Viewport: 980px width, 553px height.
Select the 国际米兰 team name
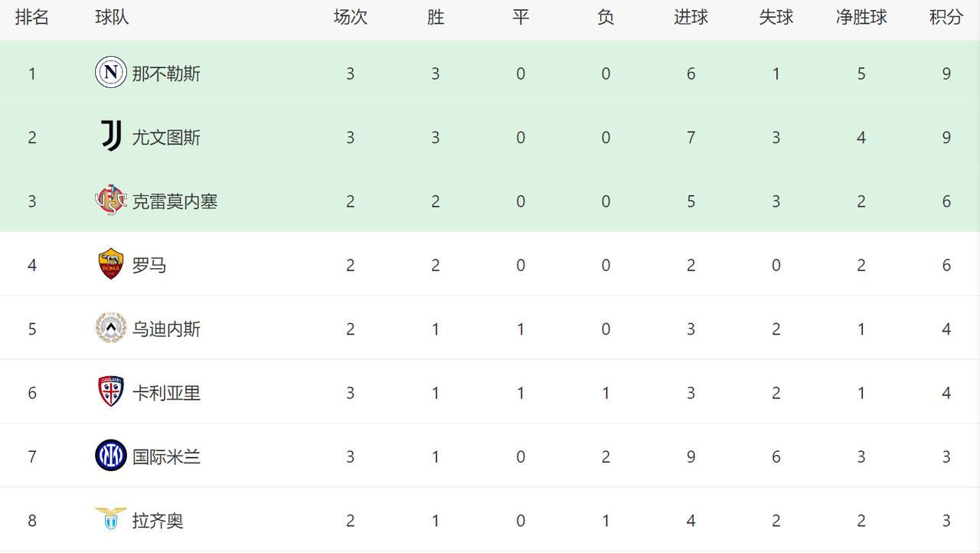[166, 456]
